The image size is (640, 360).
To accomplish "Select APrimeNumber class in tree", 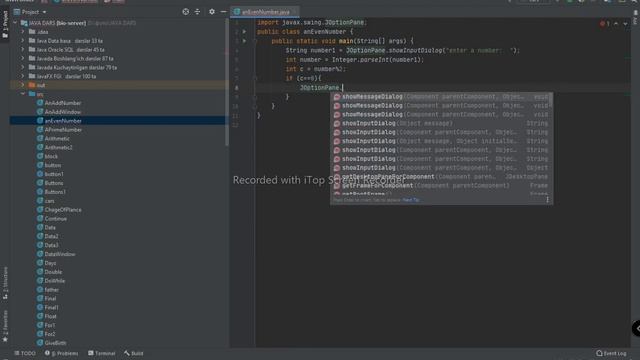I will point(63,130).
